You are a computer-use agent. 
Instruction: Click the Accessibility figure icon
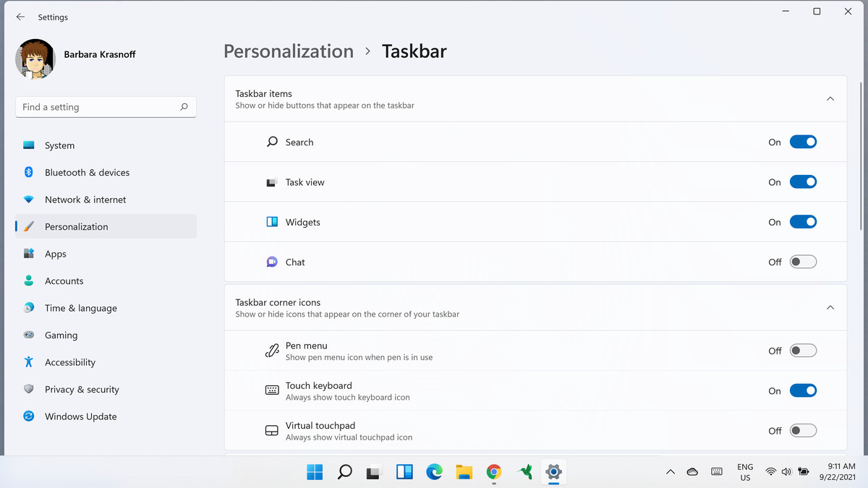[x=29, y=361]
